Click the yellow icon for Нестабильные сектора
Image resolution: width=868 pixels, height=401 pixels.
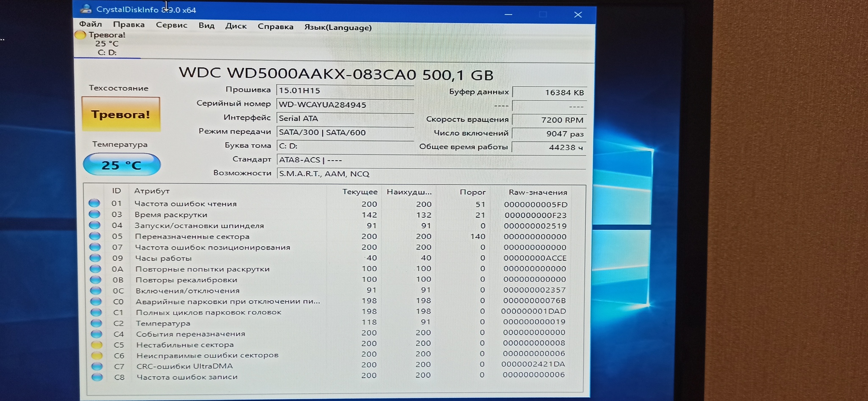(97, 345)
